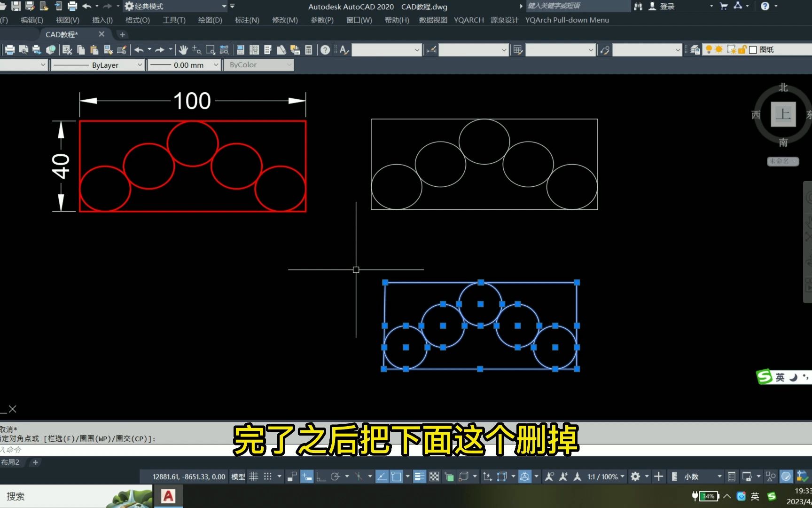Open the Properties palette icon

click(x=241, y=50)
